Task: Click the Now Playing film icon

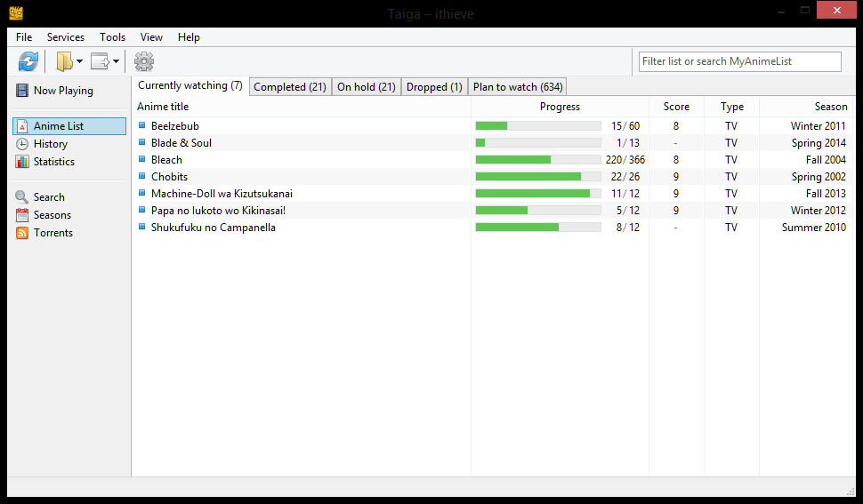Action: pyautogui.click(x=22, y=90)
